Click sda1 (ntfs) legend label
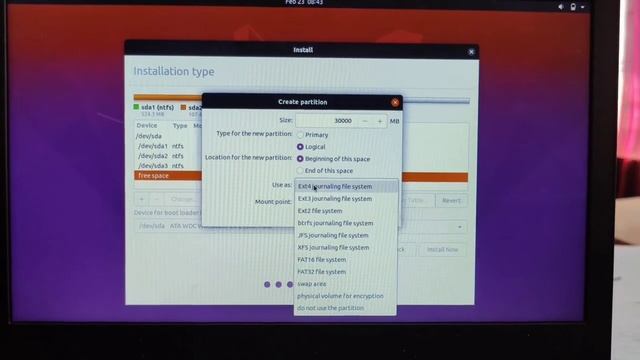The width and height of the screenshot is (640, 360). pos(158,107)
